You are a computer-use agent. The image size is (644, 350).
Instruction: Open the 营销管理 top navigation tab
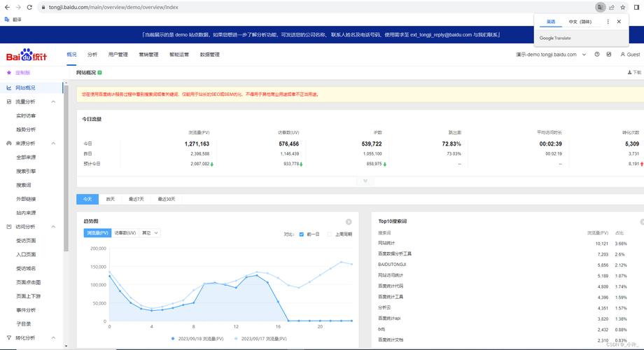[148, 55]
